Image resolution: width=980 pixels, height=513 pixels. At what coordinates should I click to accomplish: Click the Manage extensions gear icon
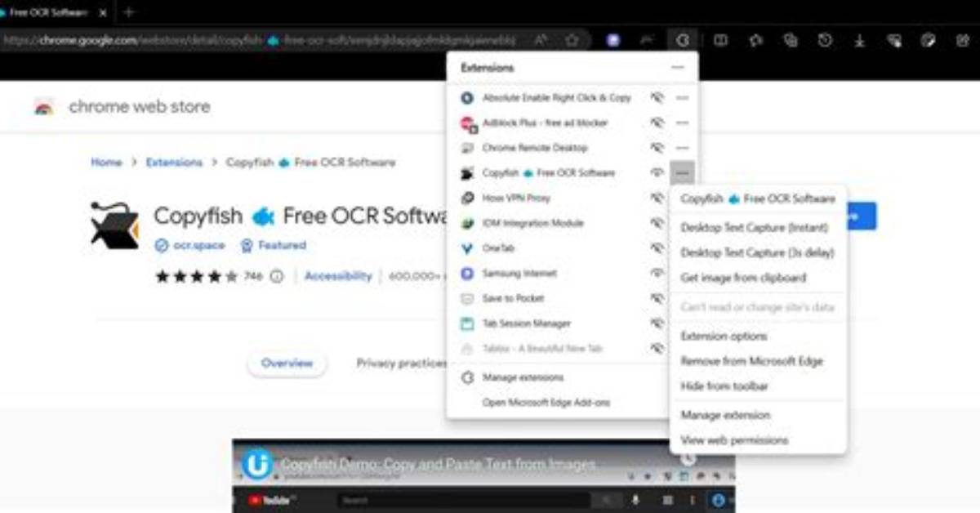[467, 378]
